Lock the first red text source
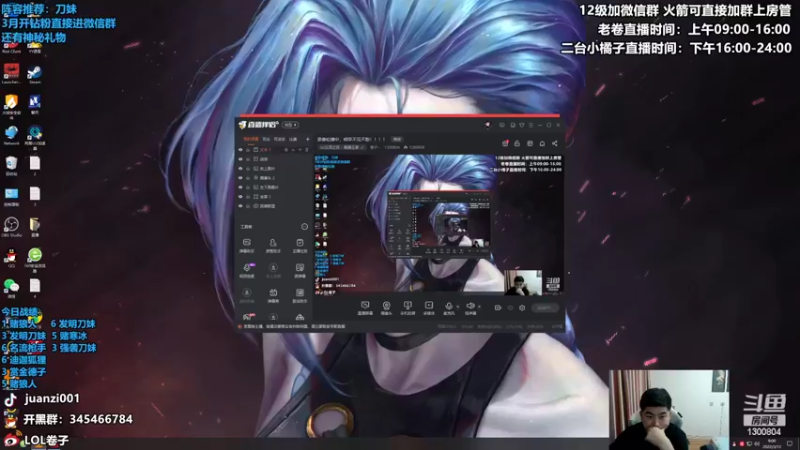 248,150
